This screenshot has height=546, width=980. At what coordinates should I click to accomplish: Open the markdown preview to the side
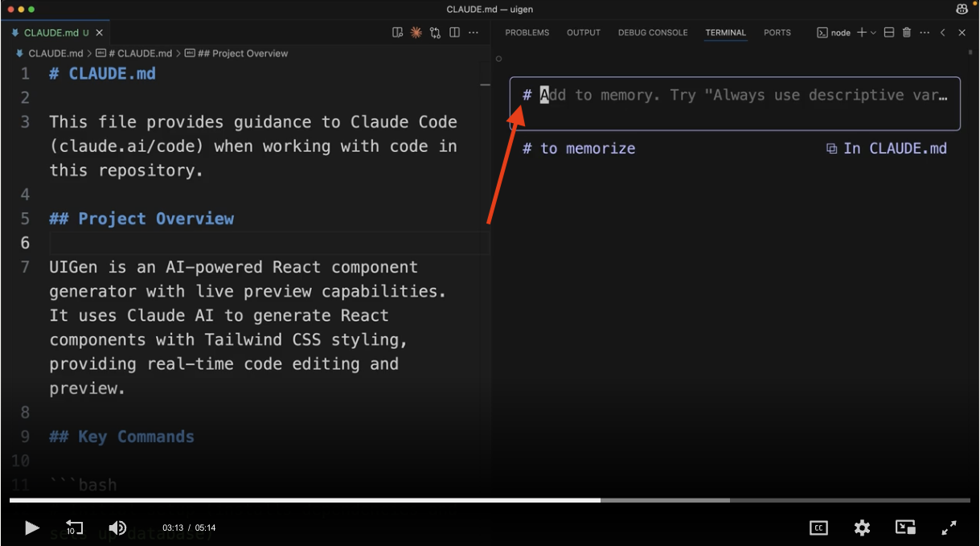(x=397, y=33)
